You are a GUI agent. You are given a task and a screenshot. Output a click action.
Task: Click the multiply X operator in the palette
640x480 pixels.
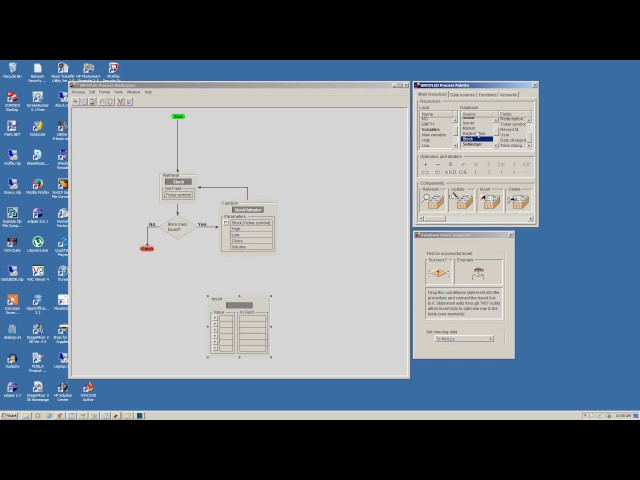point(451,164)
